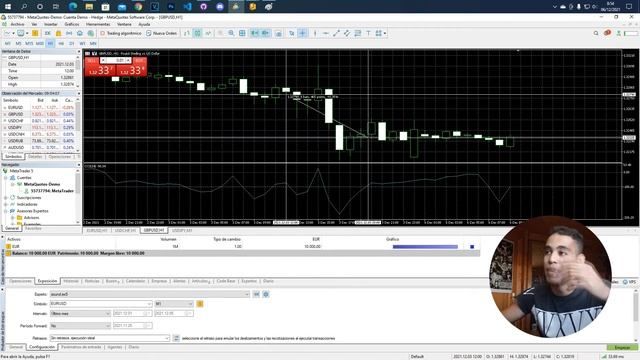Open the Detalles tab in Market Watch

[35, 157]
